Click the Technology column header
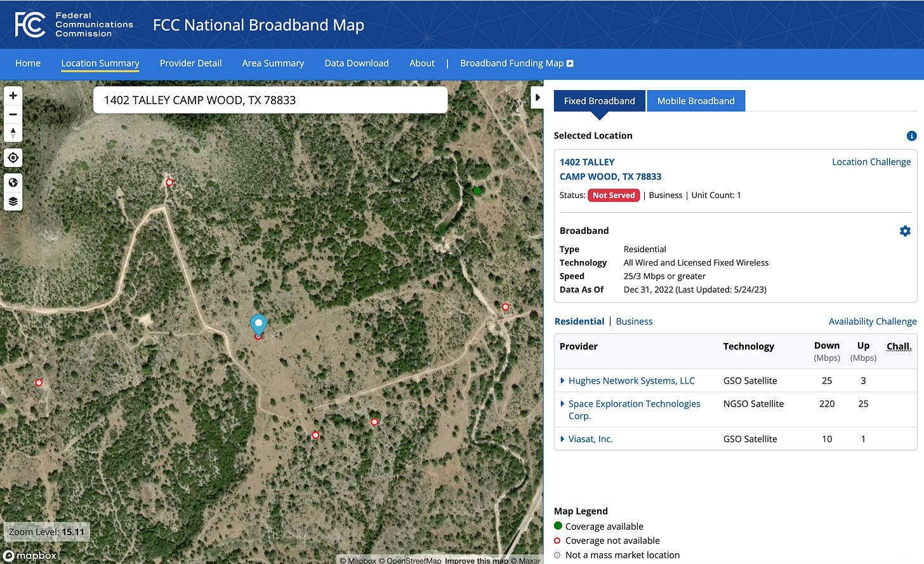Viewport: 924px width, 564px height. 749,346
